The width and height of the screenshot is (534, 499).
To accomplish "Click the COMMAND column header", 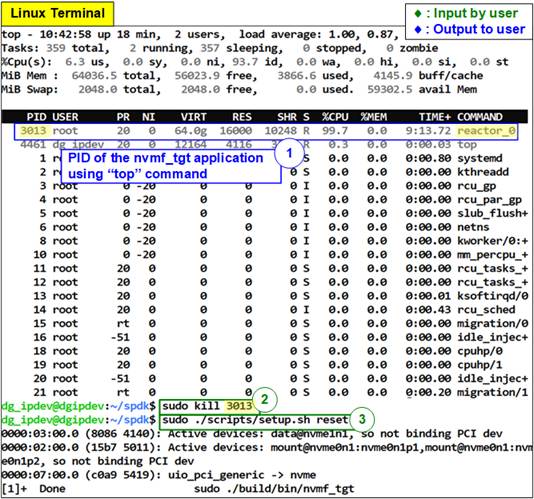I will coord(480,117).
